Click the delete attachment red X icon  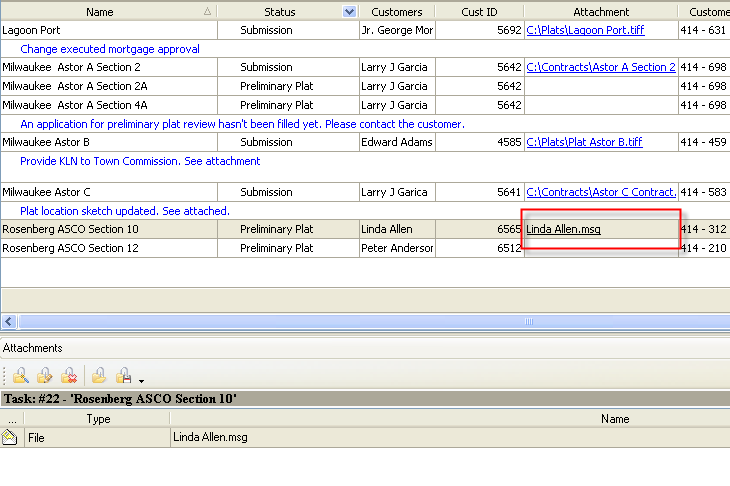pyautogui.click(x=69, y=377)
